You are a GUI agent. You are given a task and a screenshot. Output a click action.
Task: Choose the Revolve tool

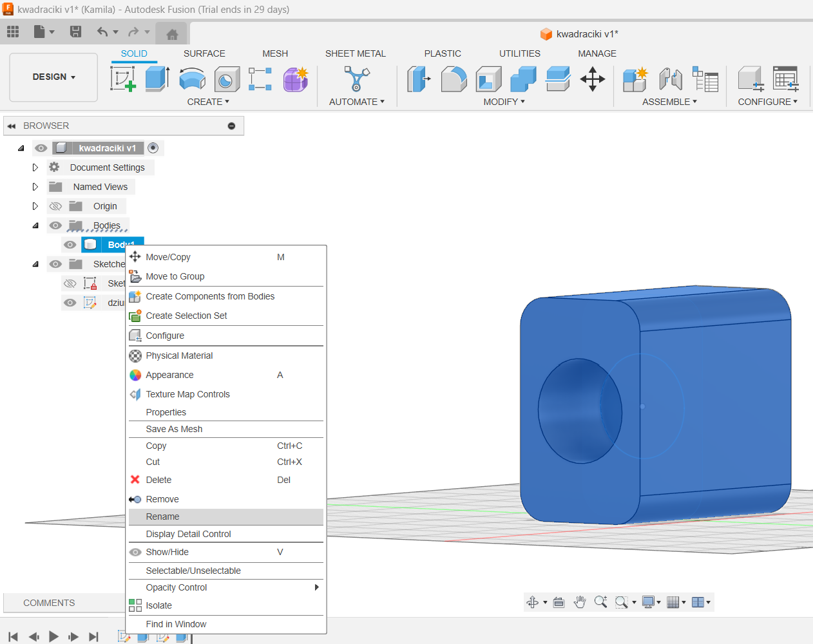192,79
